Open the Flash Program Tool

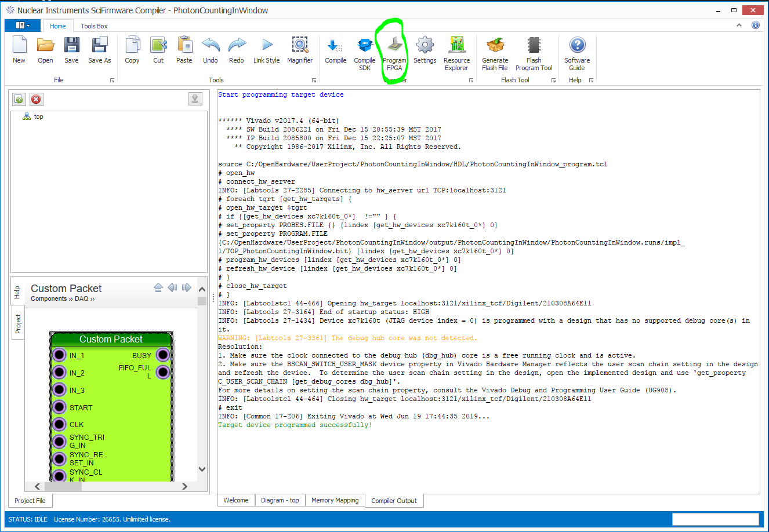pyautogui.click(x=534, y=54)
